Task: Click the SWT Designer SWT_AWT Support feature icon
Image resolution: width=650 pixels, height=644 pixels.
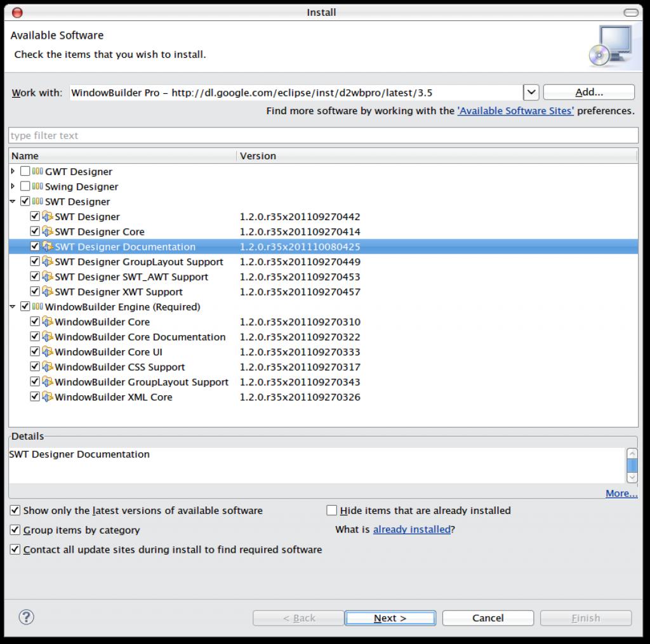Action: coord(48,277)
